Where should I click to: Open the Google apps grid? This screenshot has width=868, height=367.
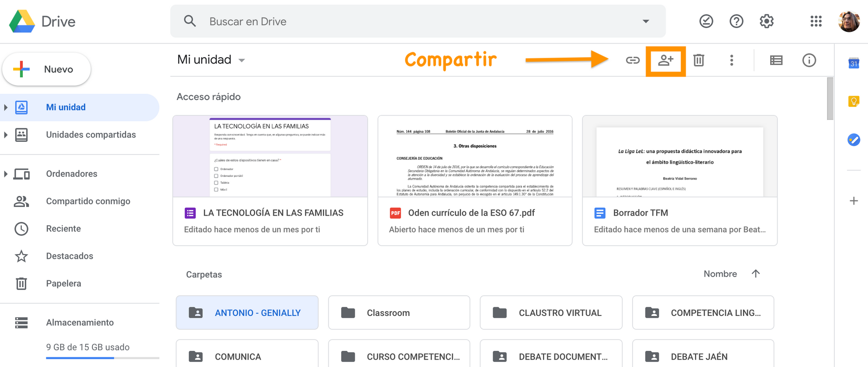coord(816,21)
